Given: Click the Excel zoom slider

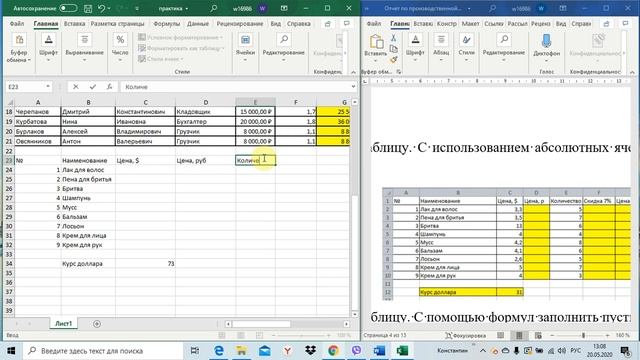Looking at the screenshot, I should tap(301, 336).
